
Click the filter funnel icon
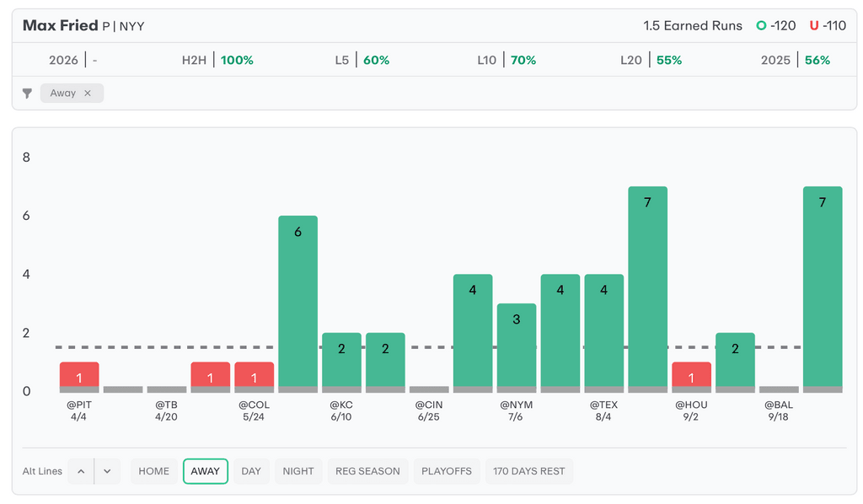[x=27, y=94]
